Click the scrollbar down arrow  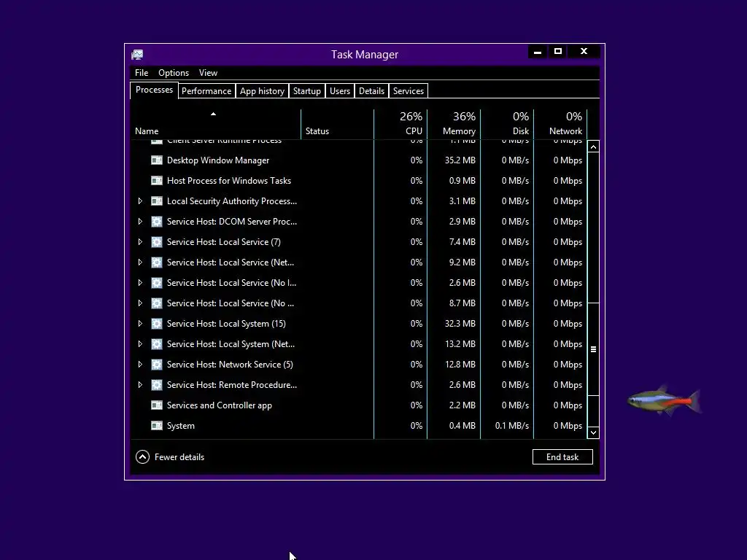pos(593,432)
